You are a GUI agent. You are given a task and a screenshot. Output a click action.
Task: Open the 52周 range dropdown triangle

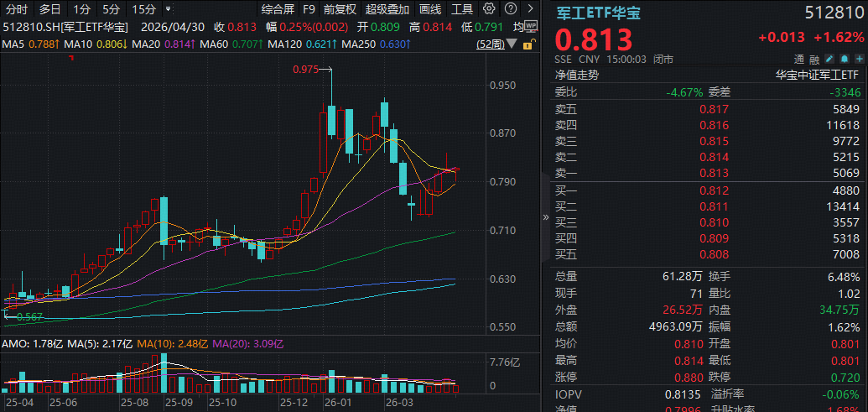(x=510, y=44)
